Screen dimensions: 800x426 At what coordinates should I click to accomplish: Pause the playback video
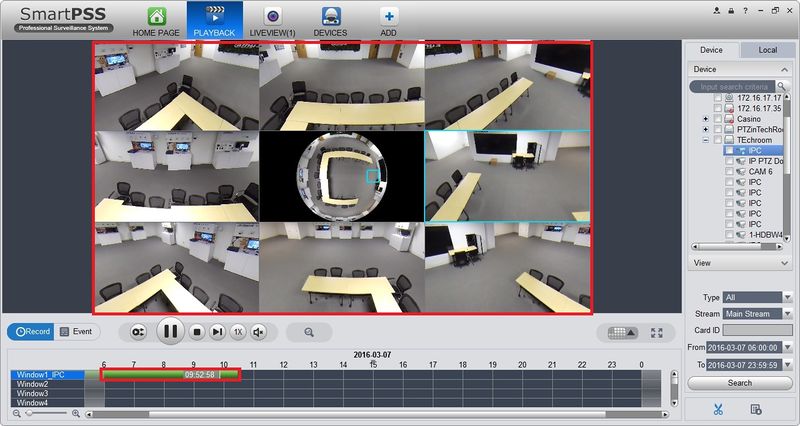(x=170, y=331)
